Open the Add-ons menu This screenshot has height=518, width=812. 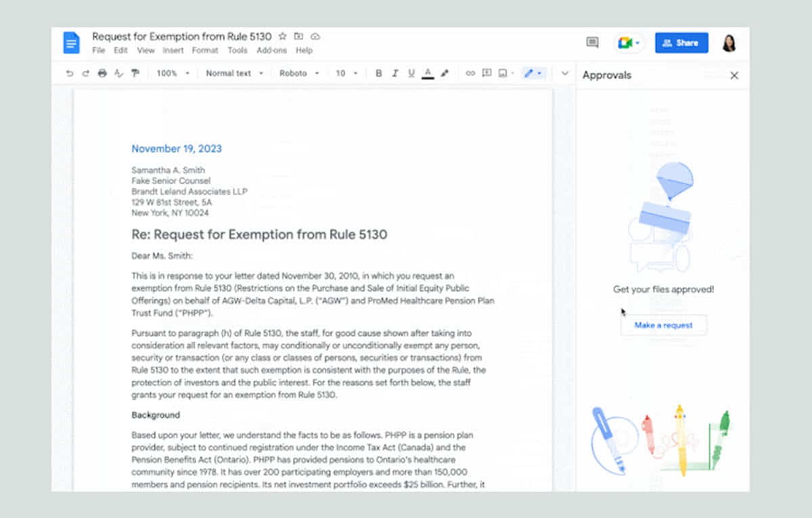[271, 50]
